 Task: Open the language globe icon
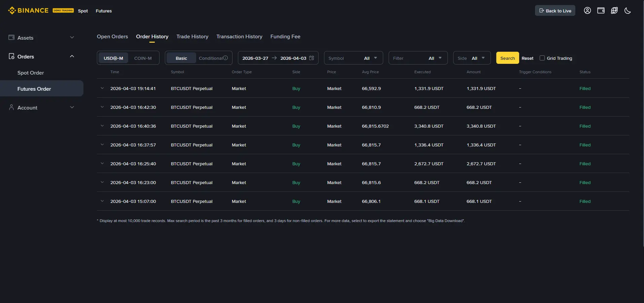614,10
